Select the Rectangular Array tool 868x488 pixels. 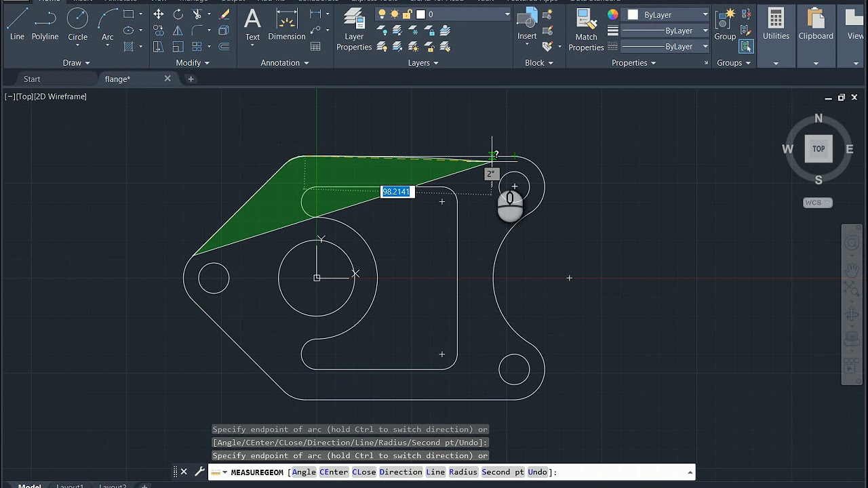tap(197, 47)
